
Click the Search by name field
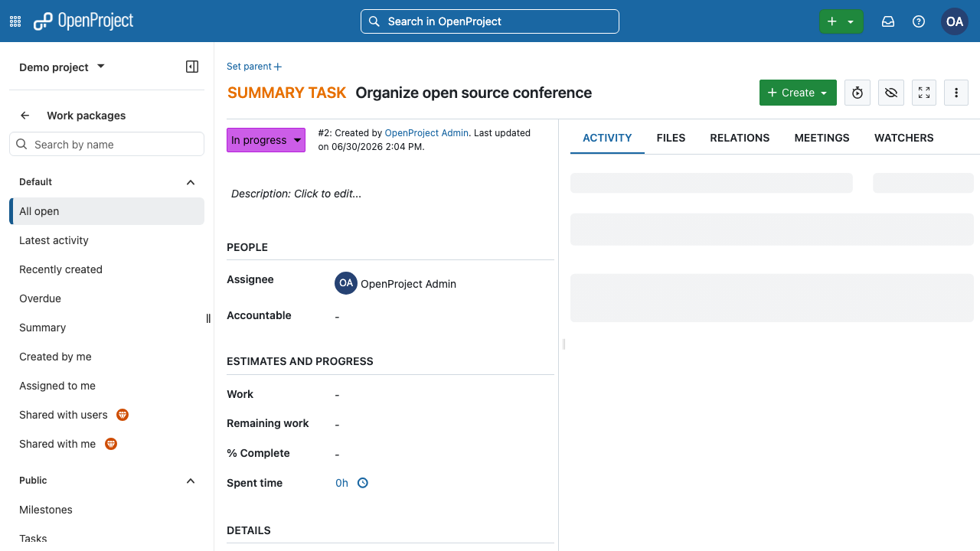(106, 145)
